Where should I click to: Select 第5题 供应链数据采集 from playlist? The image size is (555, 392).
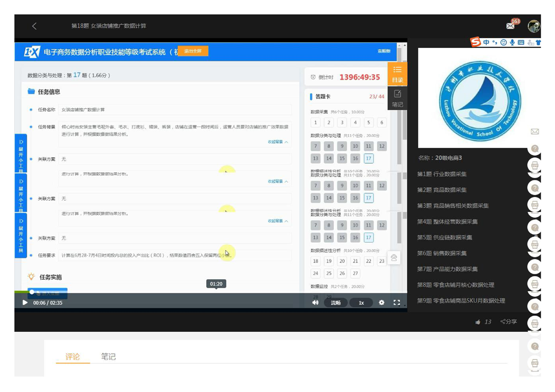pos(444,237)
